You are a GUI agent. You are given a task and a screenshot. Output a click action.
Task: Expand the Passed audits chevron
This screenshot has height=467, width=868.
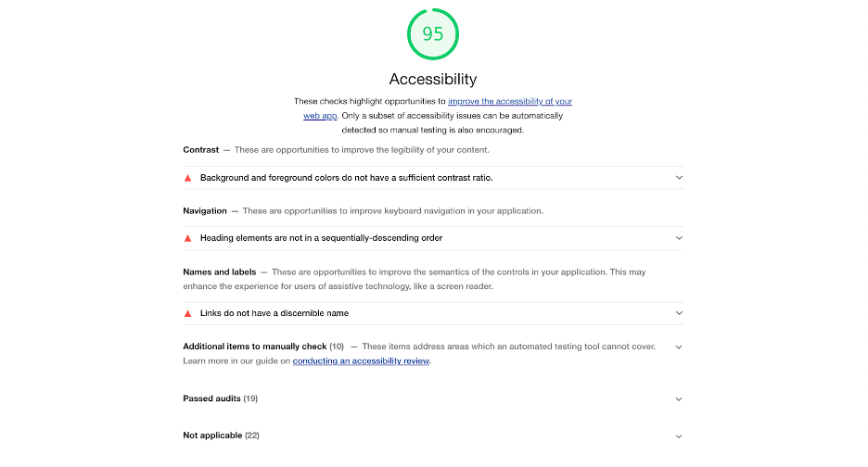click(679, 399)
